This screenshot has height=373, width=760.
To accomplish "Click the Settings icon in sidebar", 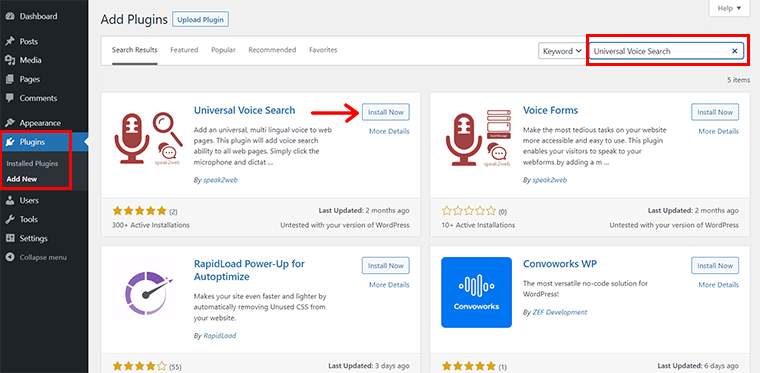I will pyautogui.click(x=10, y=238).
